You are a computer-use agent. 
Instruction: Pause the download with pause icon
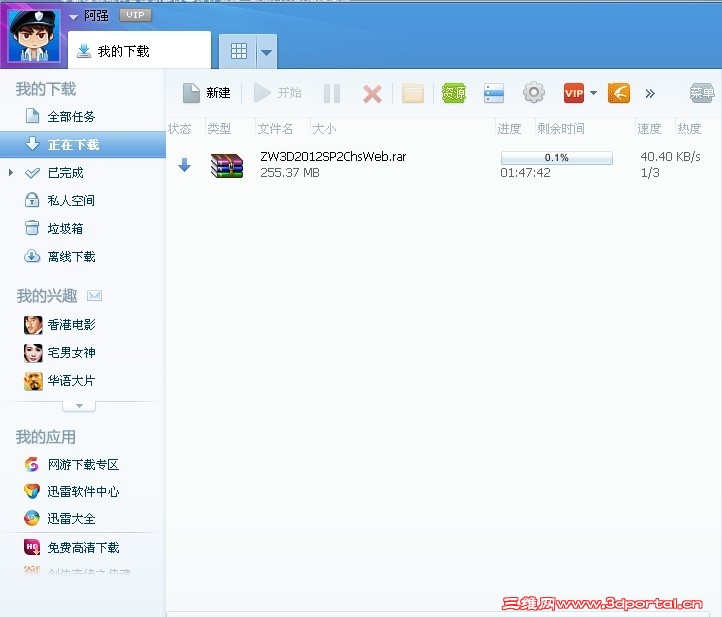pos(332,93)
